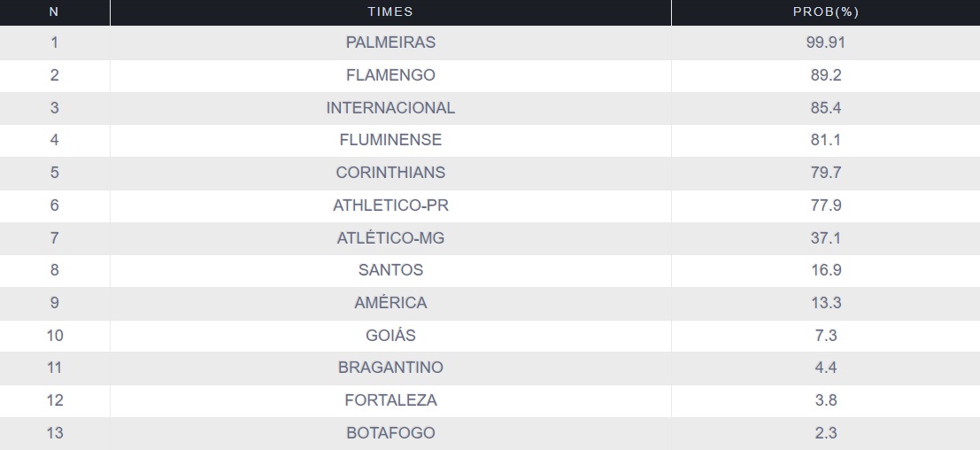Click the BOTAFOGO team cell
The height and width of the screenshot is (450, 980).
coord(390,432)
